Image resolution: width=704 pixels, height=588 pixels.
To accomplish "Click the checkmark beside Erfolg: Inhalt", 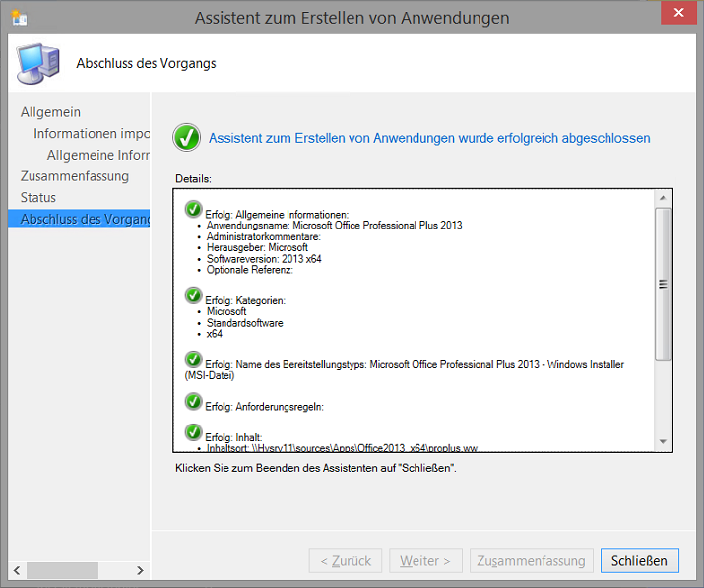I will 194,432.
